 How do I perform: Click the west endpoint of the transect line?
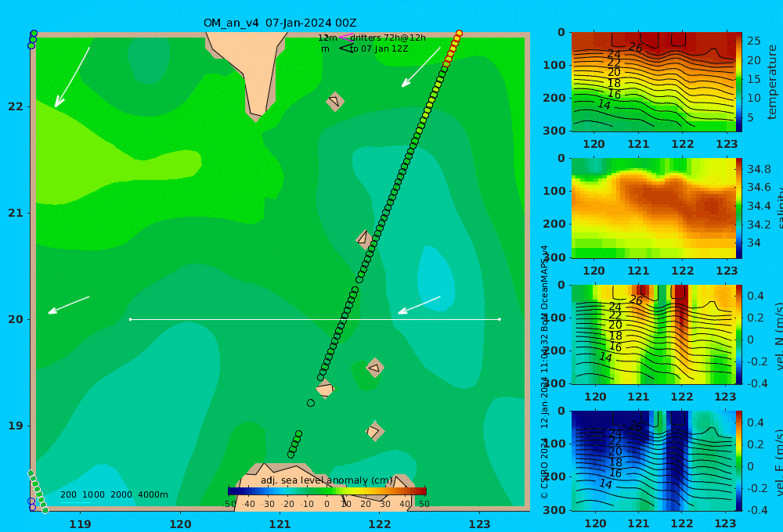(130, 319)
